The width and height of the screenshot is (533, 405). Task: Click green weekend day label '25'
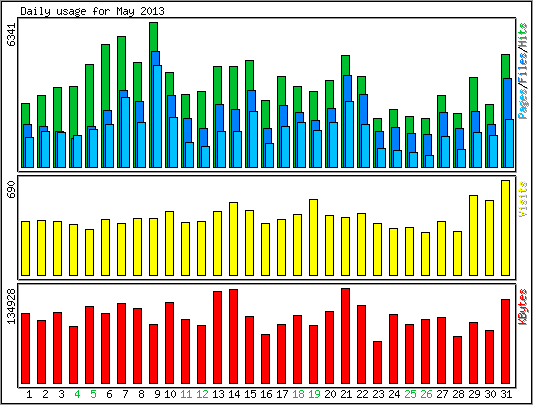click(410, 394)
